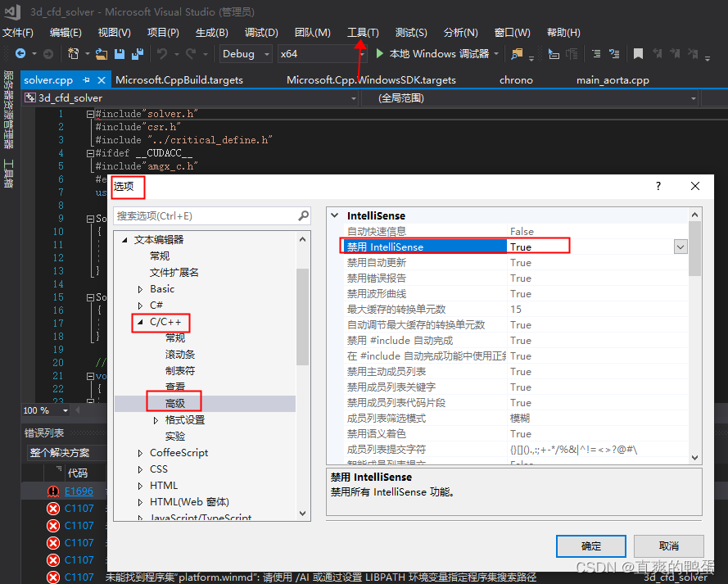Collapse the IntelliSense property group chevron
Image resolution: width=728 pixels, height=584 pixels.
334,215
